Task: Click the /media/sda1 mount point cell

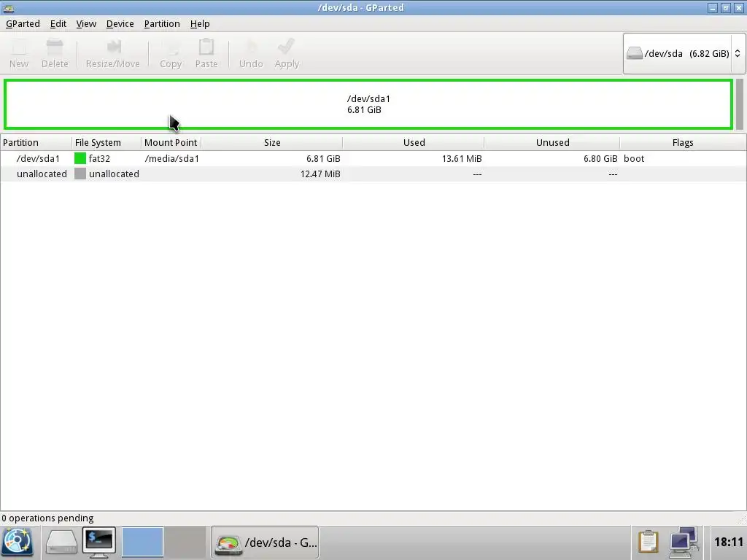Action: click(172, 158)
